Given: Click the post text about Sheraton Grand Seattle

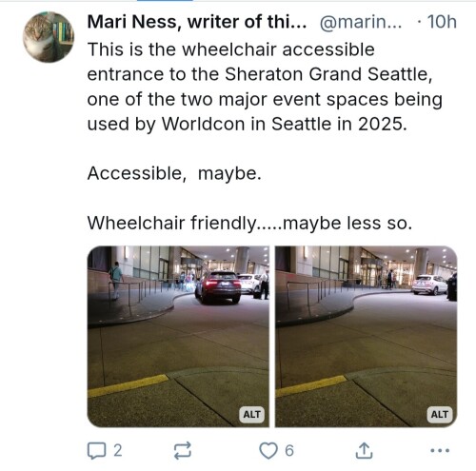Looking at the screenshot, I should click(265, 87).
